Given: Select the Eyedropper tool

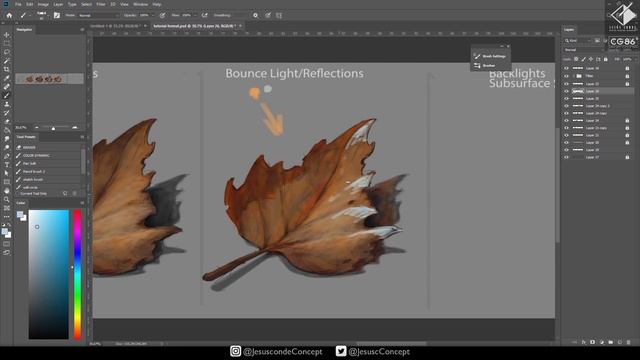Looking at the screenshot, I should pos(7,78).
